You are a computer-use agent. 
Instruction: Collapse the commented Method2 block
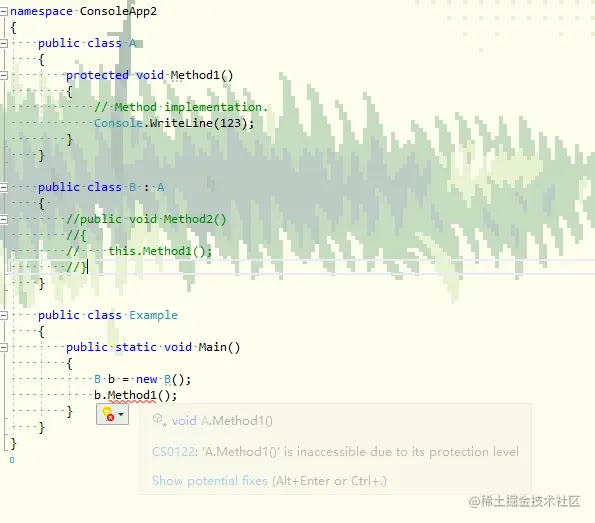3,219
